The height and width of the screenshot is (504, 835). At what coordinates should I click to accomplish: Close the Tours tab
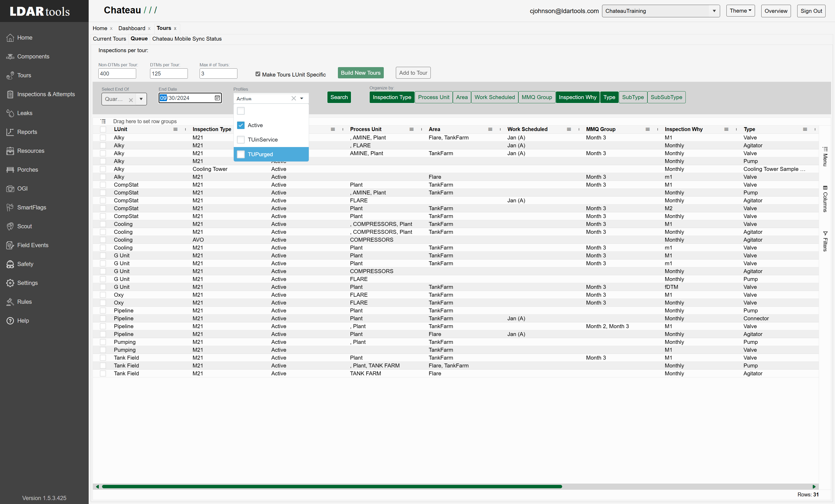click(175, 28)
